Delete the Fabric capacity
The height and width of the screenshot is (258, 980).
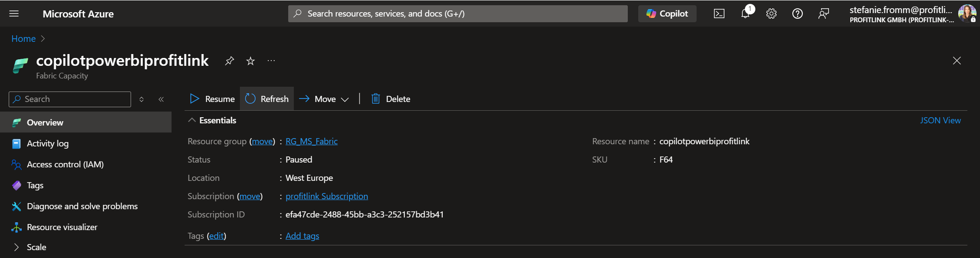click(391, 99)
